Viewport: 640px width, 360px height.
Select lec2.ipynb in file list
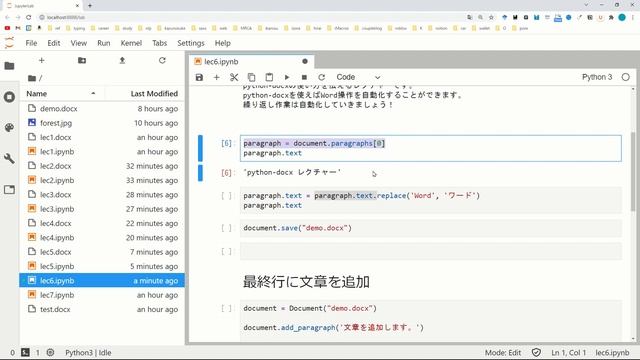click(102, 180)
